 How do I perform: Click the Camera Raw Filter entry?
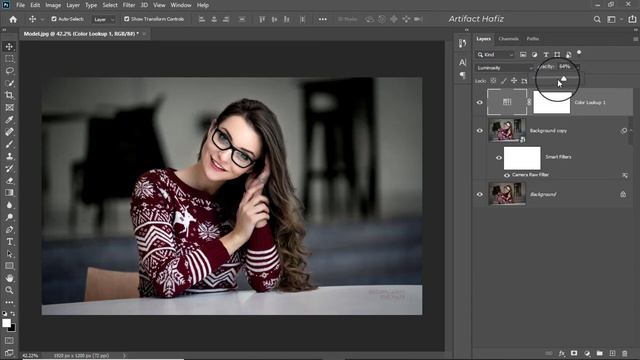tap(530, 175)
